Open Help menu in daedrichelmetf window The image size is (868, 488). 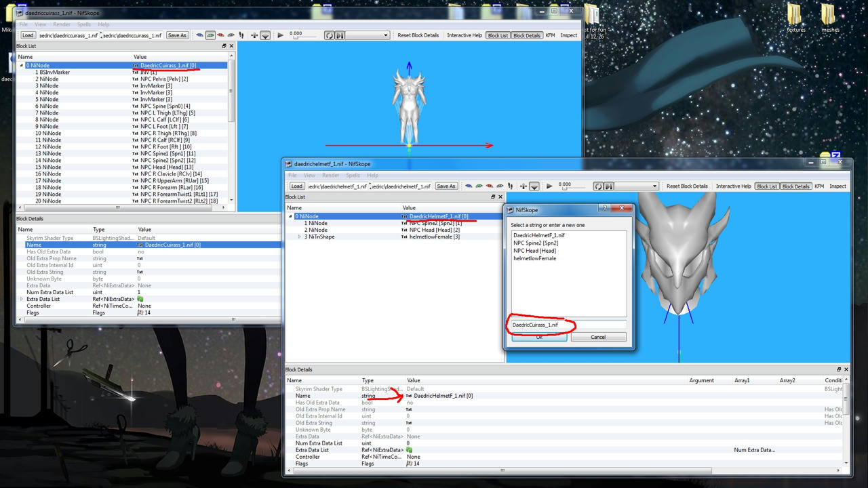372,176
